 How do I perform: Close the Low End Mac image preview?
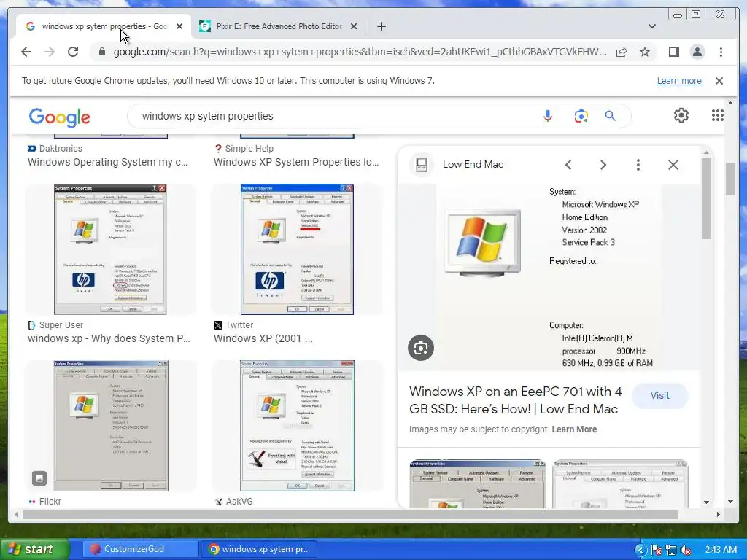673,165
